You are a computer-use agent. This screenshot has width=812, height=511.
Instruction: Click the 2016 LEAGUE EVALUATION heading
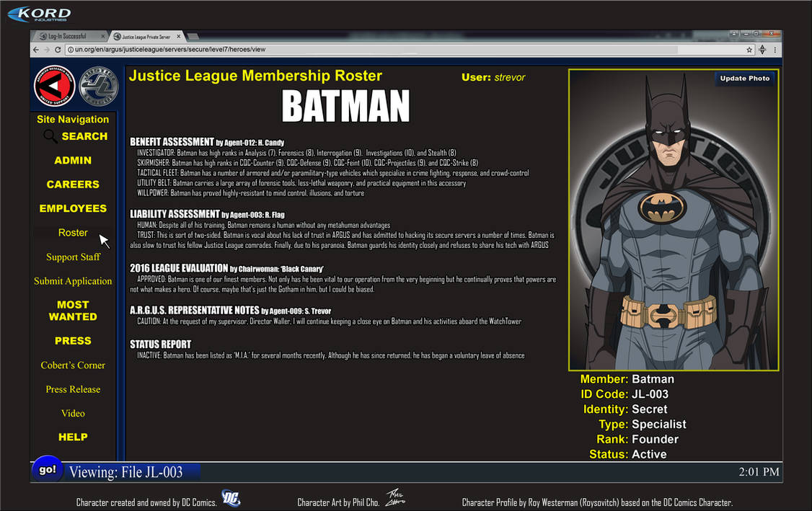[x=179, y=268]
